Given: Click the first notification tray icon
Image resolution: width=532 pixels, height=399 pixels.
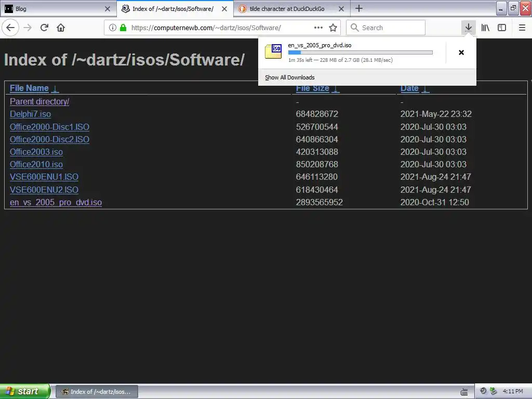Looking at the screenshot, I should 484,391.
